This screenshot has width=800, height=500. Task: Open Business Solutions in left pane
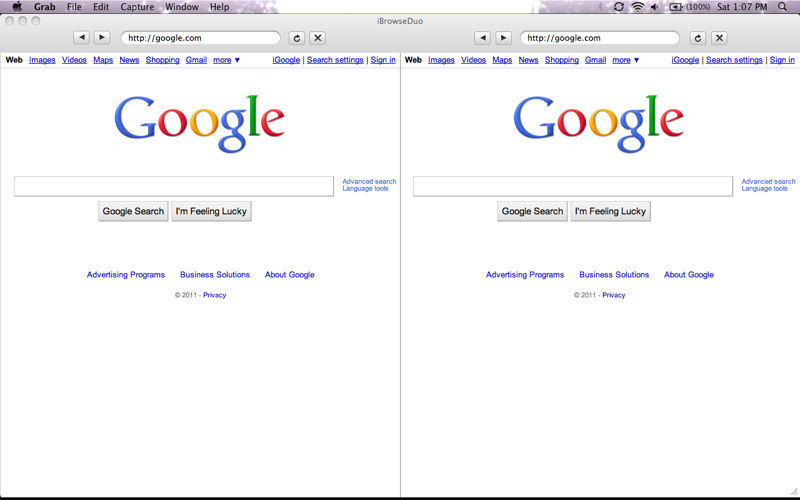tap(214, 274)
